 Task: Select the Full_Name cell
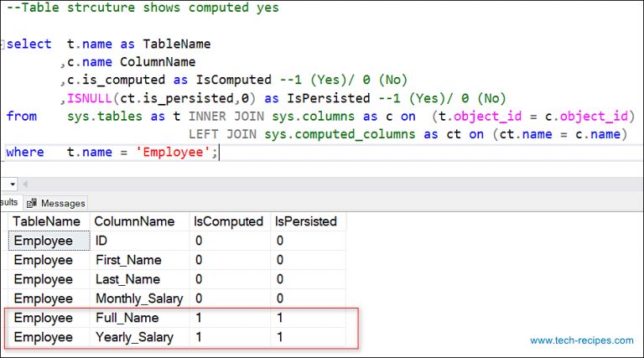(139, 318)
